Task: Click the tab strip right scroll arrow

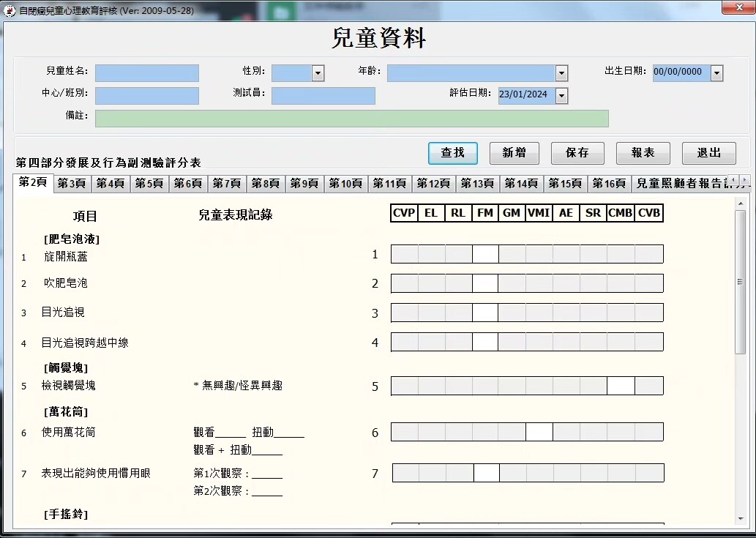Action: [745, 180]
